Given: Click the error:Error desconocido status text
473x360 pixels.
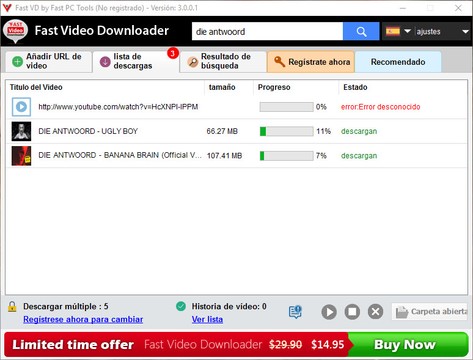Looking at the screenshot, I should pyautogui.click(x=380, y=107).
